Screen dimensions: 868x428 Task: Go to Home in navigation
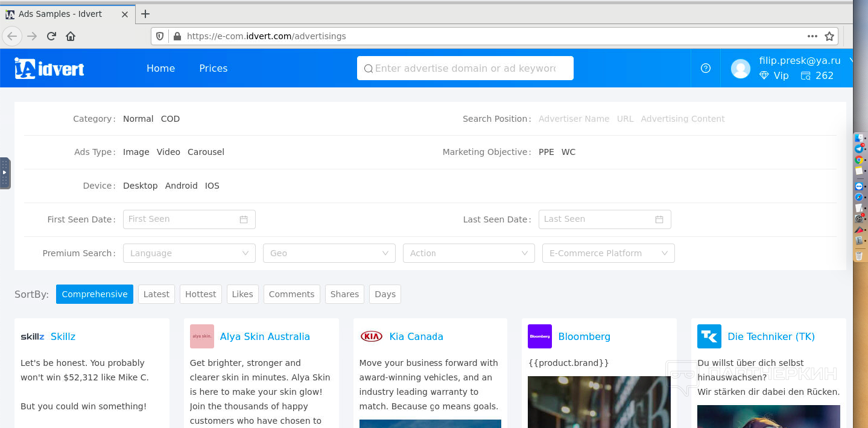(160, 68)
